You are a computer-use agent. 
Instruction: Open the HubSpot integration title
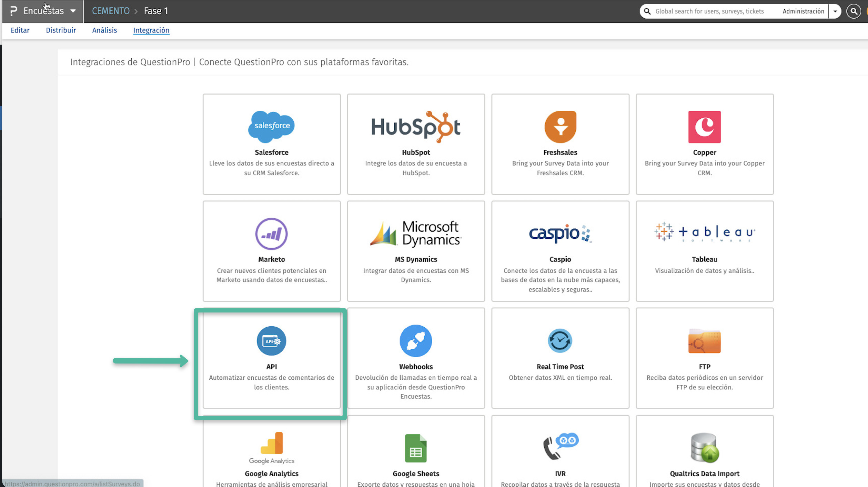tap(416, 152)
